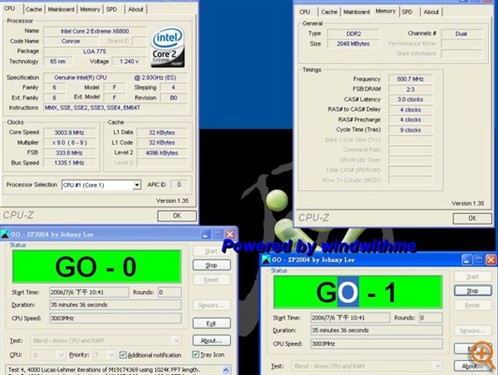Image resolution: width=498 pixels, height=375 pixels.
Task: Click the '4096 KBytes' Level 2 cache value
Action: click(162, 153)
